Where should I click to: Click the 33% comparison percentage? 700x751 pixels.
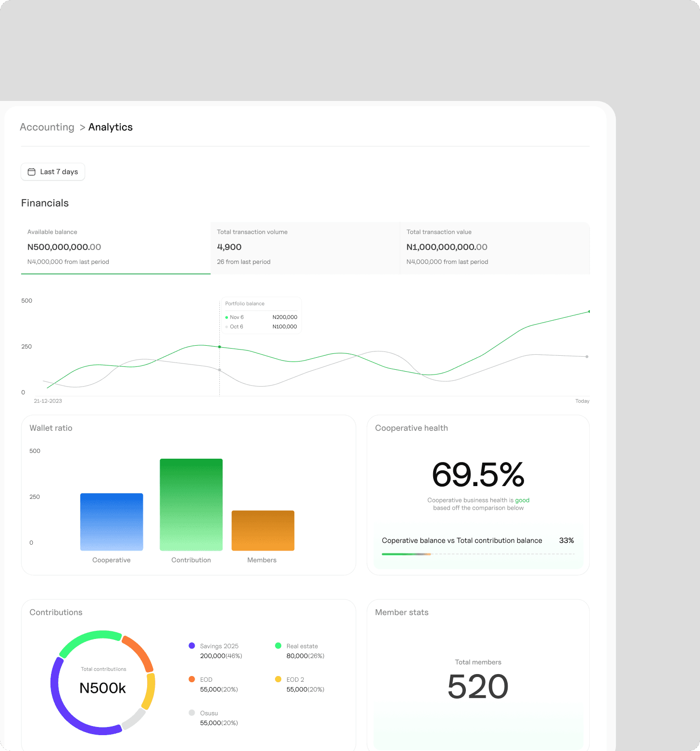click(566, 540)
